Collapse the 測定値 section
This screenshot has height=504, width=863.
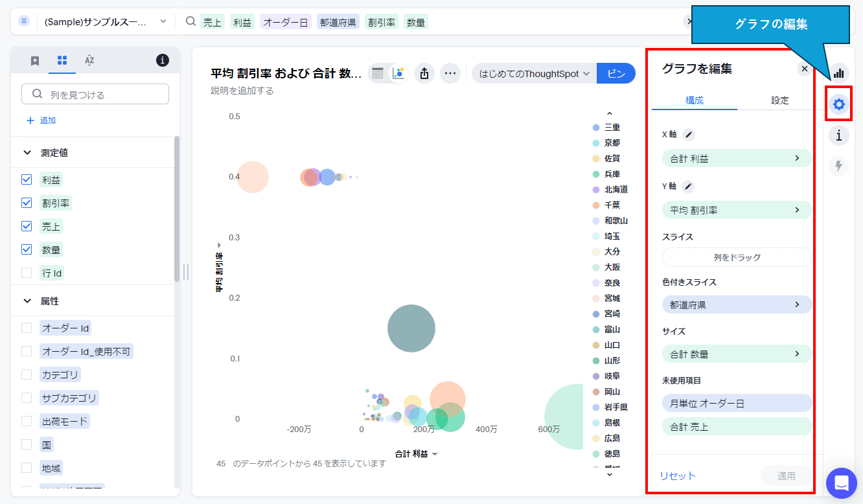coord(27,153)
